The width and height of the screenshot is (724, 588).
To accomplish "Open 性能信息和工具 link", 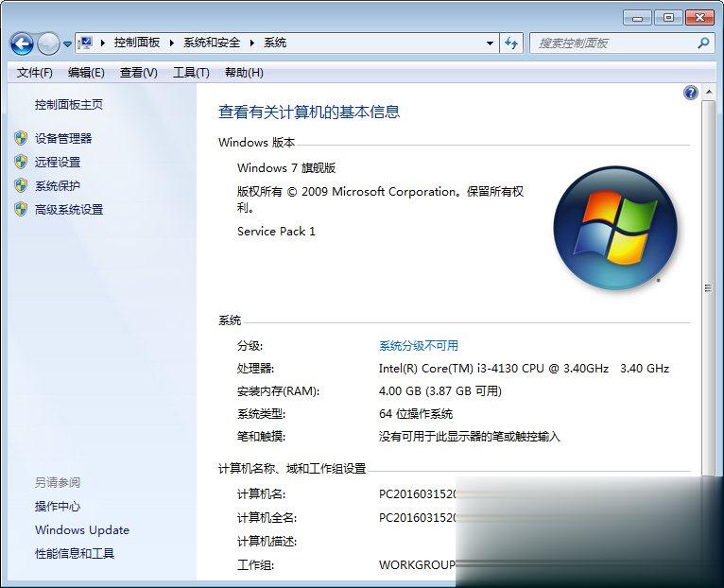I will click(x=75, y=553).
